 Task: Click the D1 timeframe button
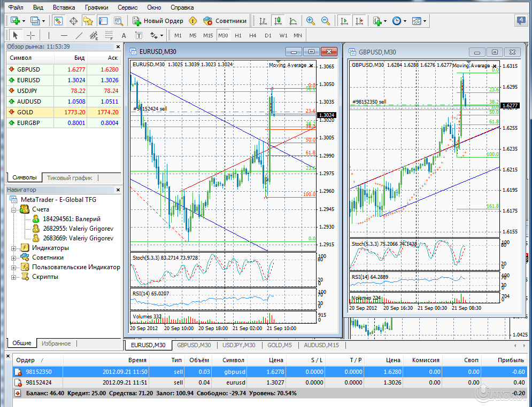(x=269, y=35)
